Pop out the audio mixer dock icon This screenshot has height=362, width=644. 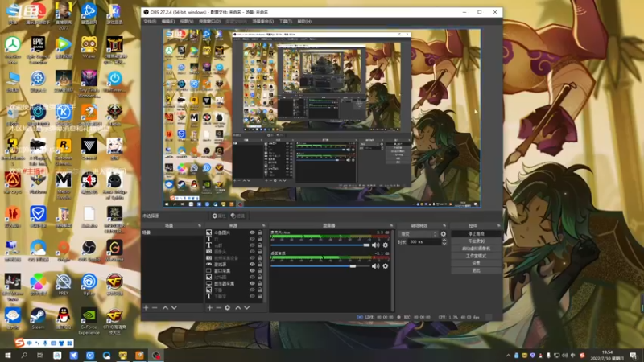(391, 225)
